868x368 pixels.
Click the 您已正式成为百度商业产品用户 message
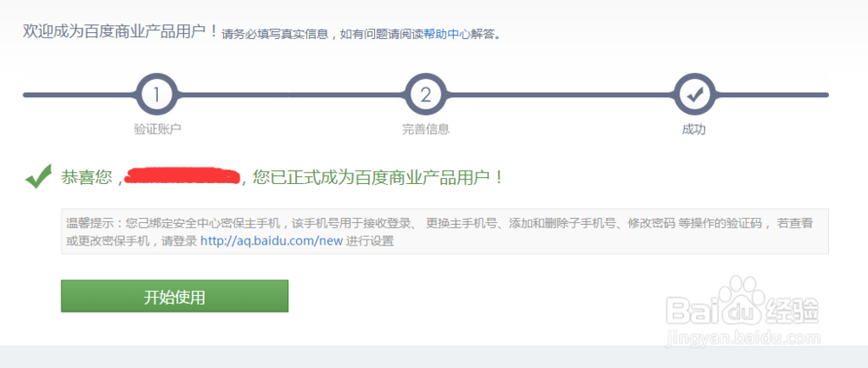point(378,178)
